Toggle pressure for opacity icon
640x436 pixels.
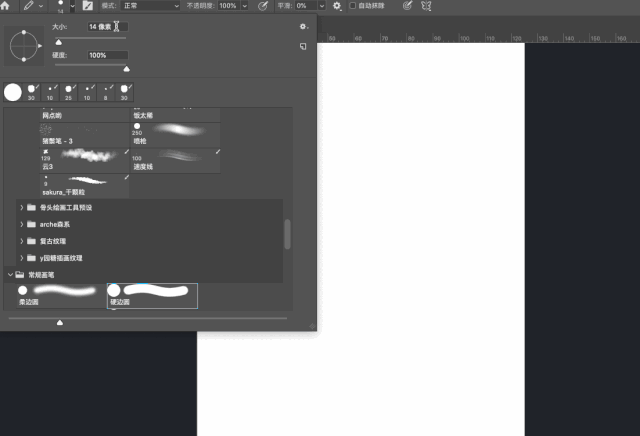pos(263,6)
